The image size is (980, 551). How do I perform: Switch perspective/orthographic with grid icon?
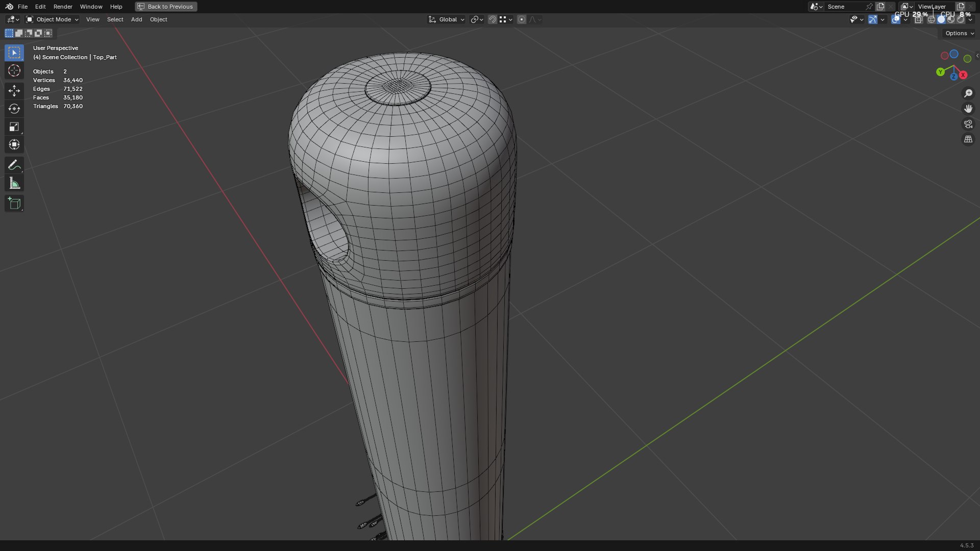[968, 139]
